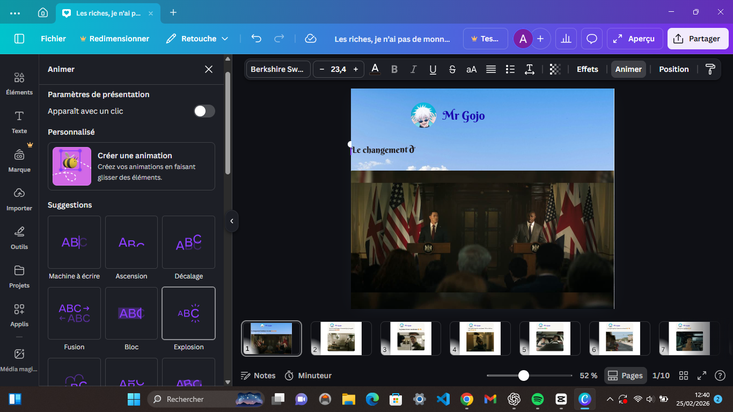Toggle the Apparaît avec un clic switch
Screen dimensions: 733x412
tap(204, 111)
